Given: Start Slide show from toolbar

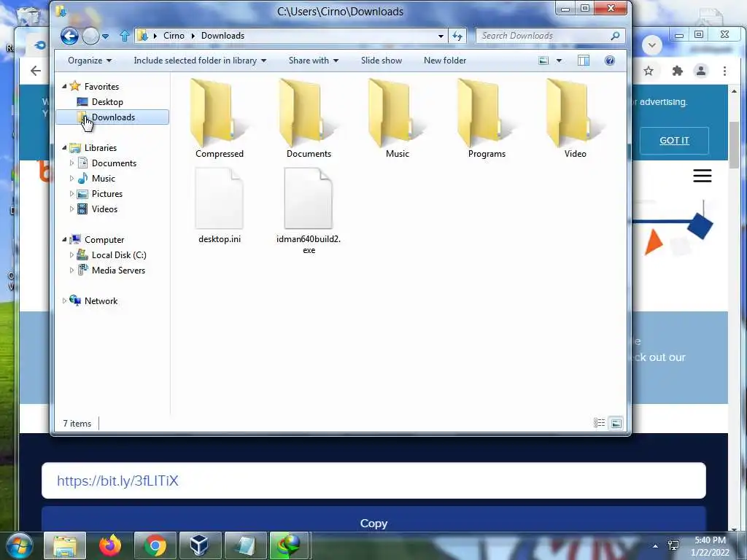Looking at the screenshot, I should tap(381, 61).
